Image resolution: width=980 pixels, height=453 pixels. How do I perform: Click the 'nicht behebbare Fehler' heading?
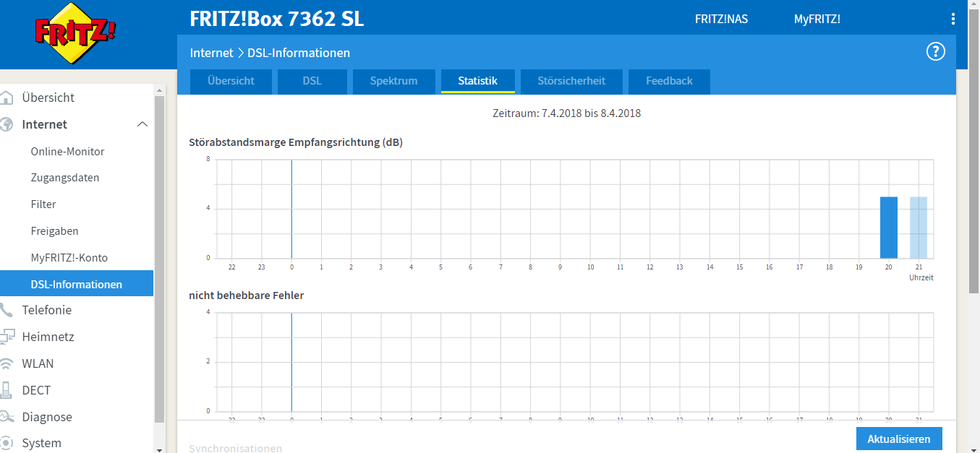coord(247,295)
